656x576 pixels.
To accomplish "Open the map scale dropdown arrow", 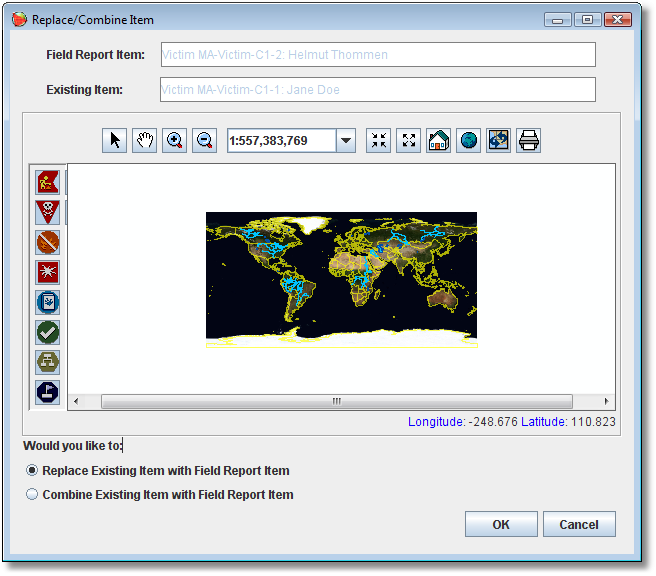I will click(346, 141).
